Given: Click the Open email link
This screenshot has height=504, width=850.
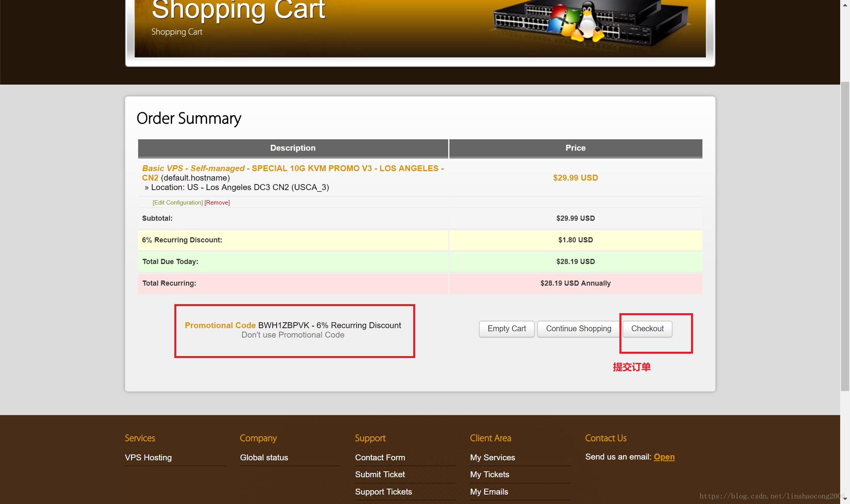Looking at the screenshot, I should coord(664,457).
